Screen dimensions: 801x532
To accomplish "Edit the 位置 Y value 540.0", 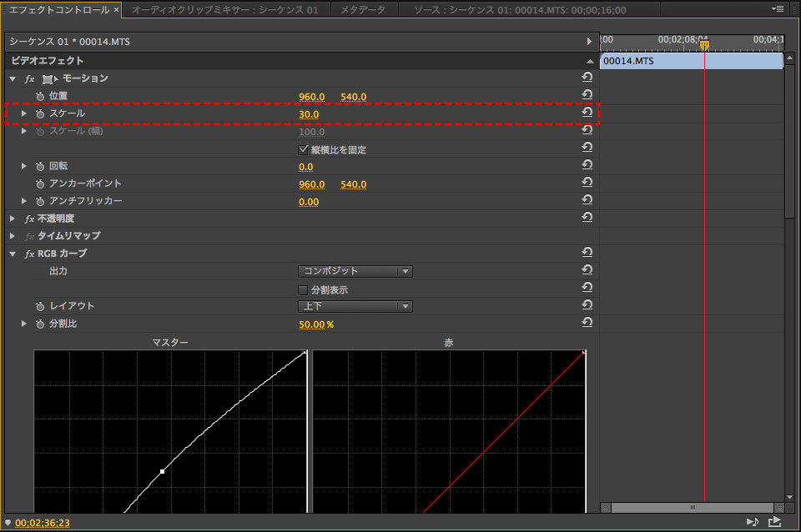I will (x=354, y=97).
